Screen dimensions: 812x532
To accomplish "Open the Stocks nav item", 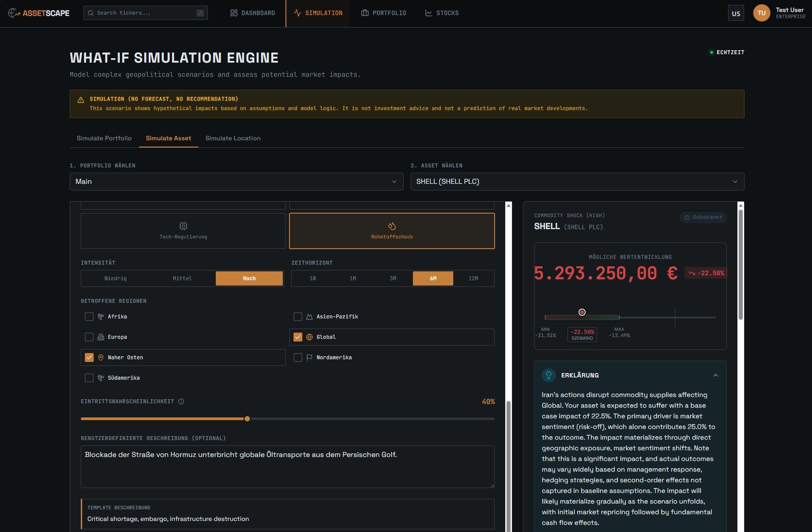I will pyautogui.click(x=442, y=13).
